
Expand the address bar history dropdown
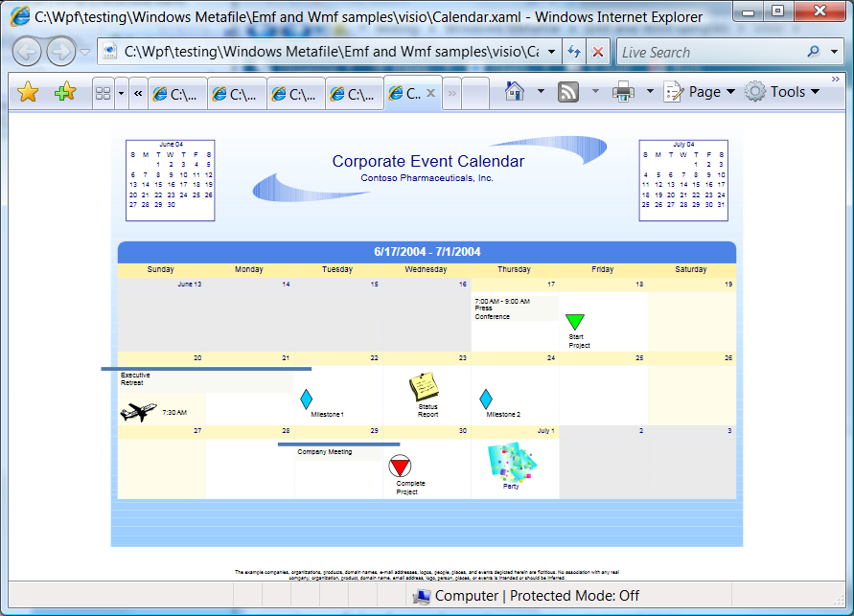click(x=551, y=52)
